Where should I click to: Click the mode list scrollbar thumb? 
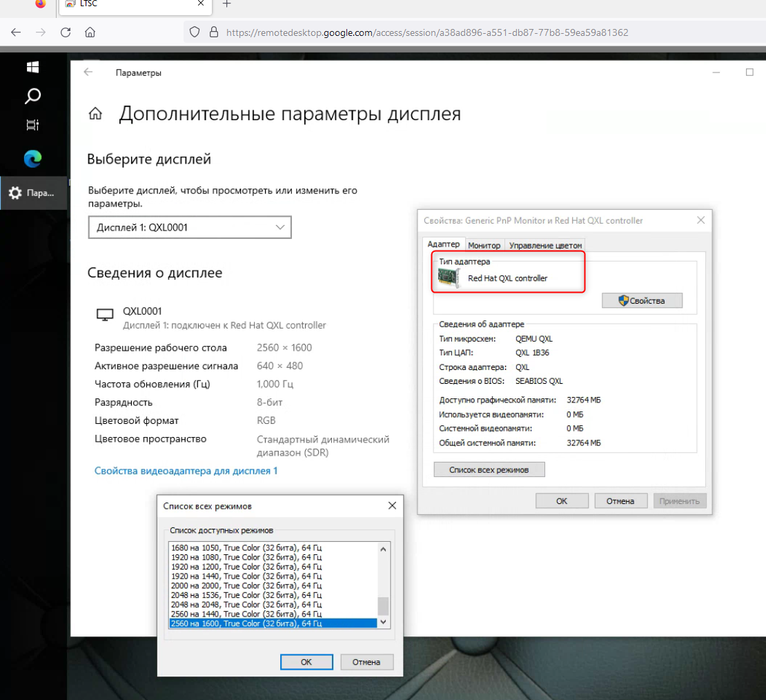point(384,606)
